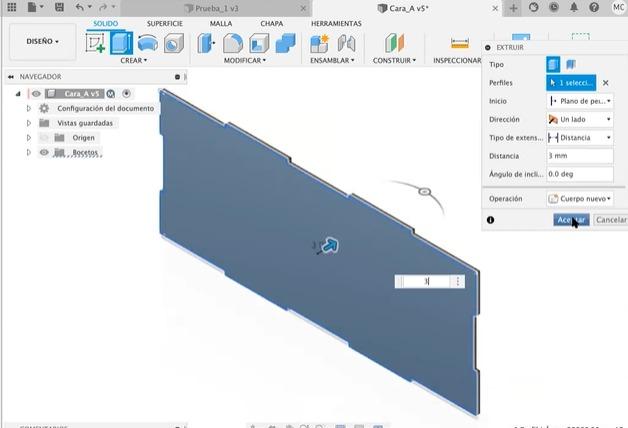Select the Joint tool icon
The image size is (628, 428).
pyautogui.click(x=346, y=43)
